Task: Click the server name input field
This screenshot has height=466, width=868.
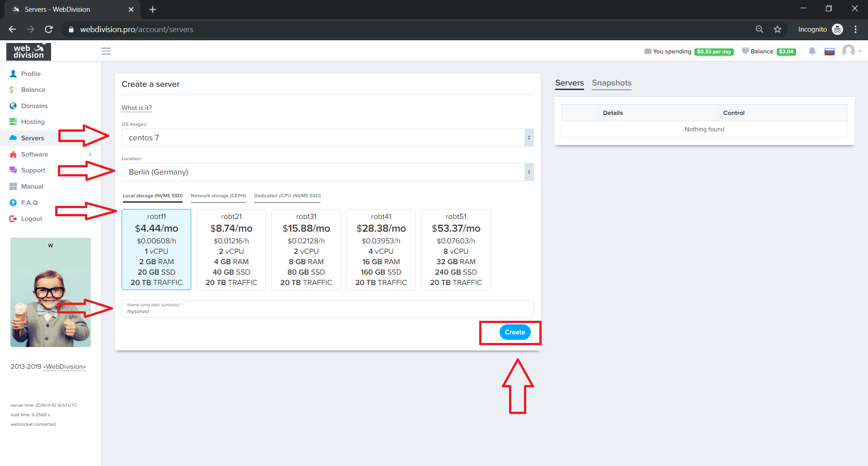Action: 327,311
